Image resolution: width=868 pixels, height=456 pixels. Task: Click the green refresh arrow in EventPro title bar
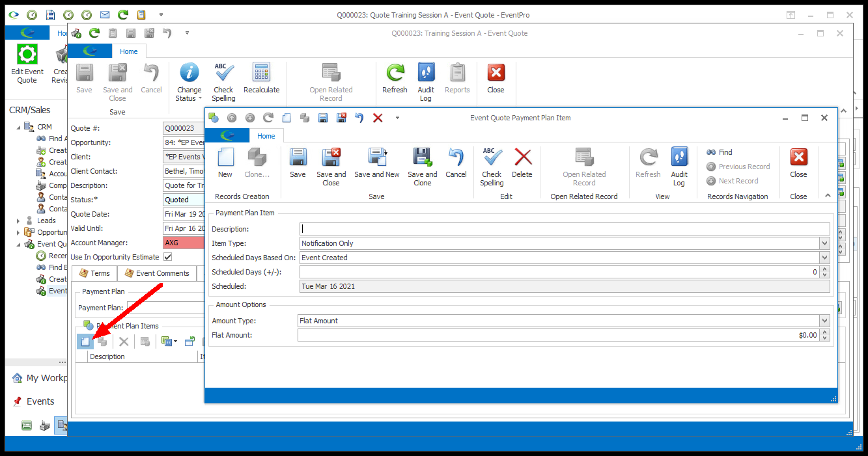123,14
